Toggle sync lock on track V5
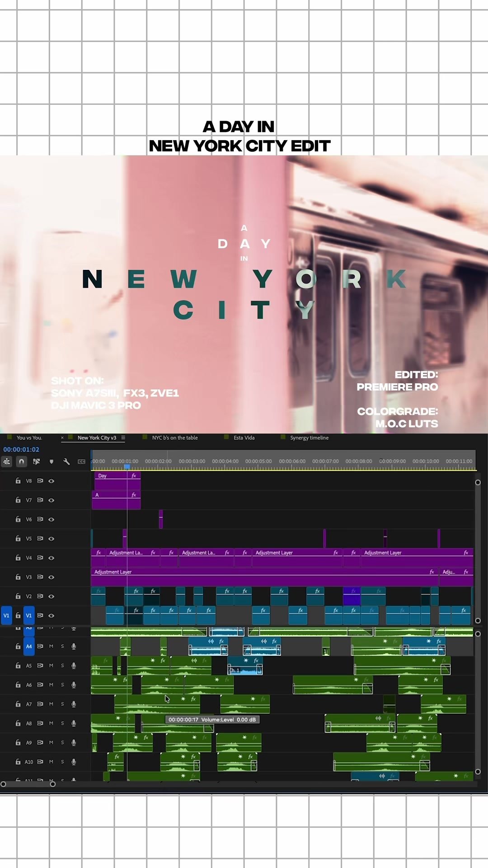488x868 pixels. (40, 538)
